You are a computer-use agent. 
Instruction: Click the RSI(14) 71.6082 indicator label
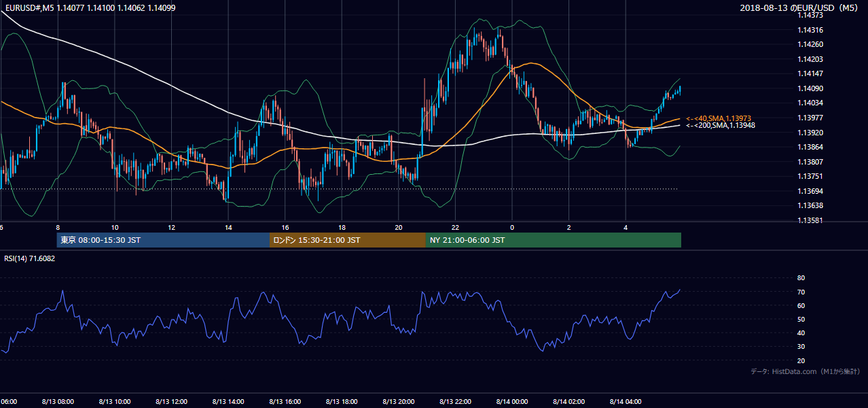(x=30, y=258)
